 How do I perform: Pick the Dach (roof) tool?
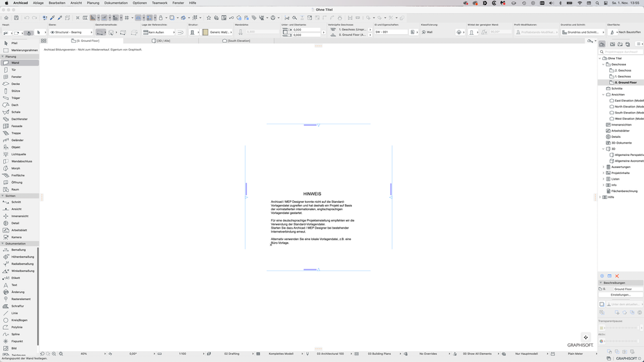19,104
